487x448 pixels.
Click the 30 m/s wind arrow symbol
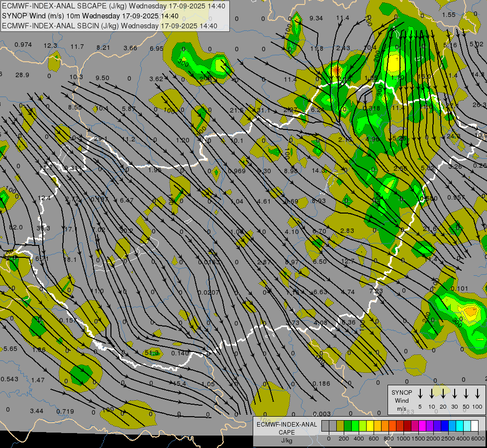454,394
